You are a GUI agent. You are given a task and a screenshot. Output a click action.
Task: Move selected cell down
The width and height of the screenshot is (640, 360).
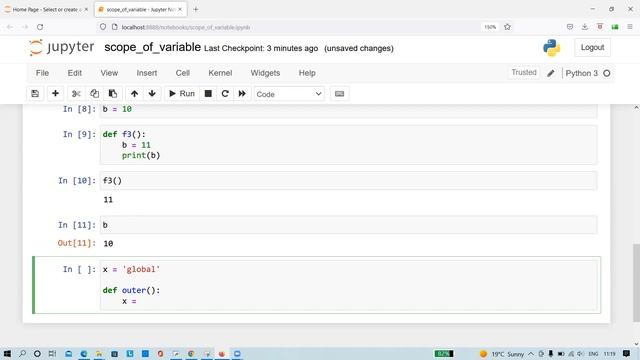(x=152, y=94)
